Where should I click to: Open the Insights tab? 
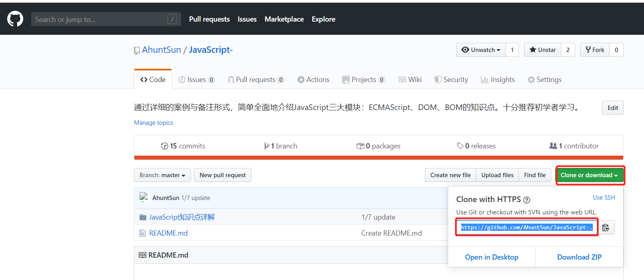click(x=498, y=80)
